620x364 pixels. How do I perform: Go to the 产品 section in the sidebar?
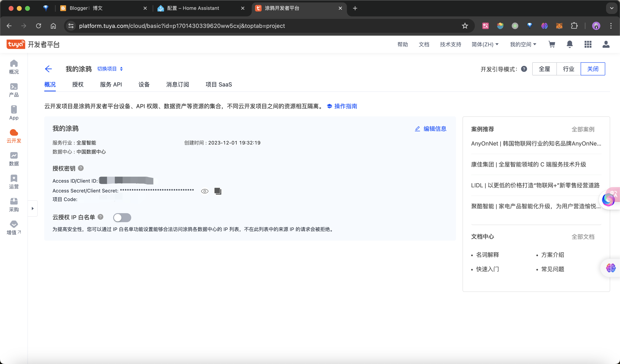click(14, 90)
